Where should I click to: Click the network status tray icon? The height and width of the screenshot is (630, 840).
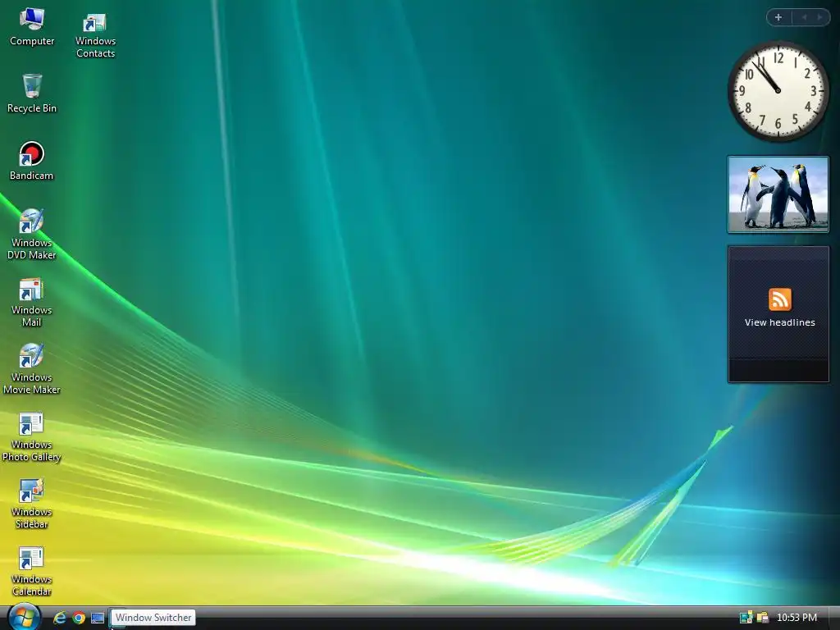[746, 618]
